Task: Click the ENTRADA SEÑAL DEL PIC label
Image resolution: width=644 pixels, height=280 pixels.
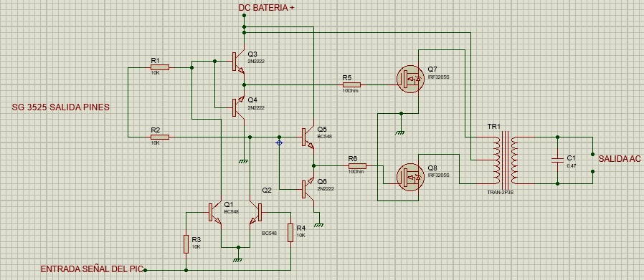Action: pyautogui.click(x=92, y=269)
